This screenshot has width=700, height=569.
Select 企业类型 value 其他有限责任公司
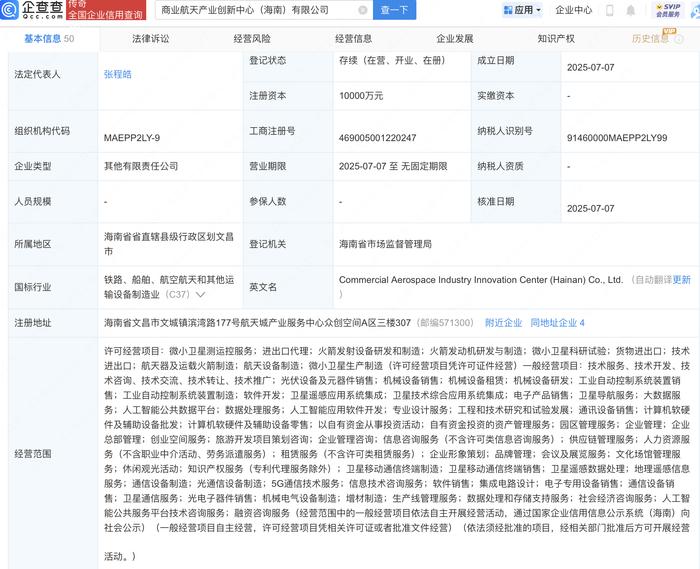(x=141, y=166)
